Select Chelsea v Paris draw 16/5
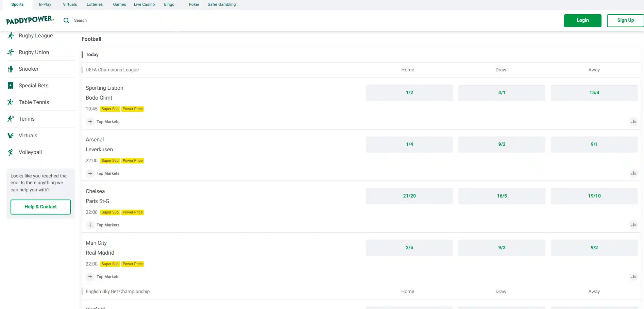The height and width of the screenshot is (309, 644). (502, 196)
